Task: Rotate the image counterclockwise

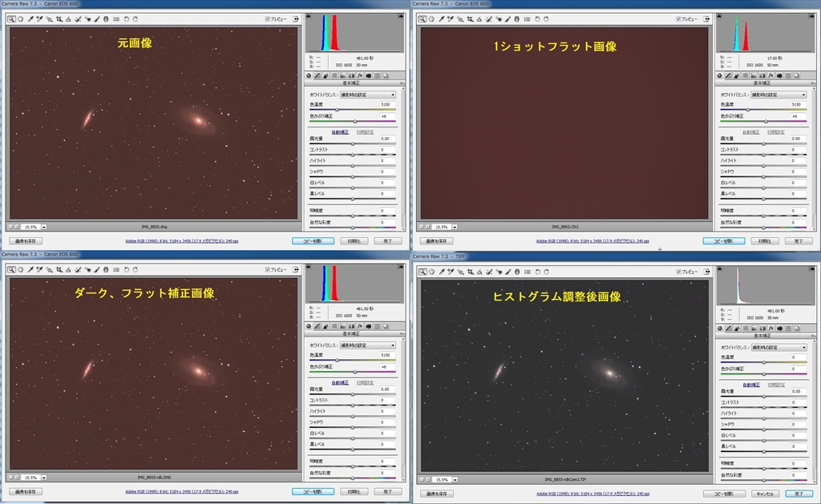Action: tap(127, 19)
